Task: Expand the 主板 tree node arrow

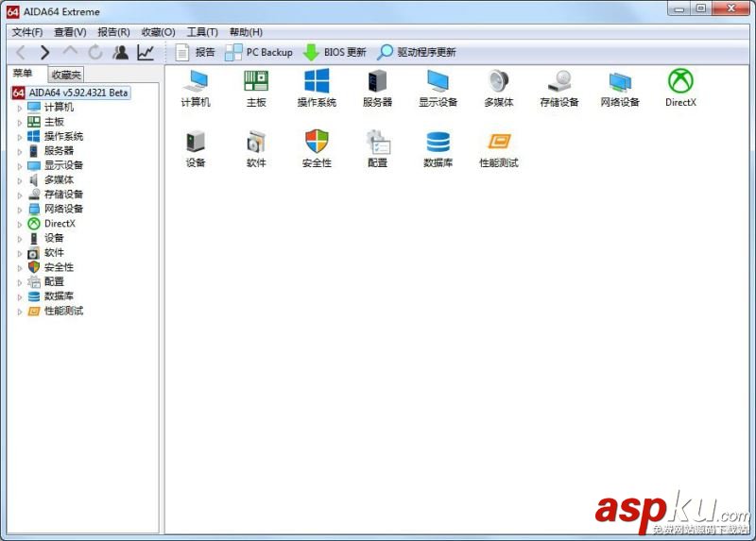Action: coord(19,123)
